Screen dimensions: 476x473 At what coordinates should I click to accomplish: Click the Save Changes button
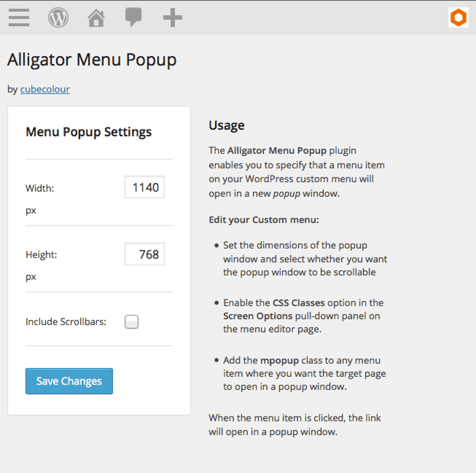coord(69,381)
